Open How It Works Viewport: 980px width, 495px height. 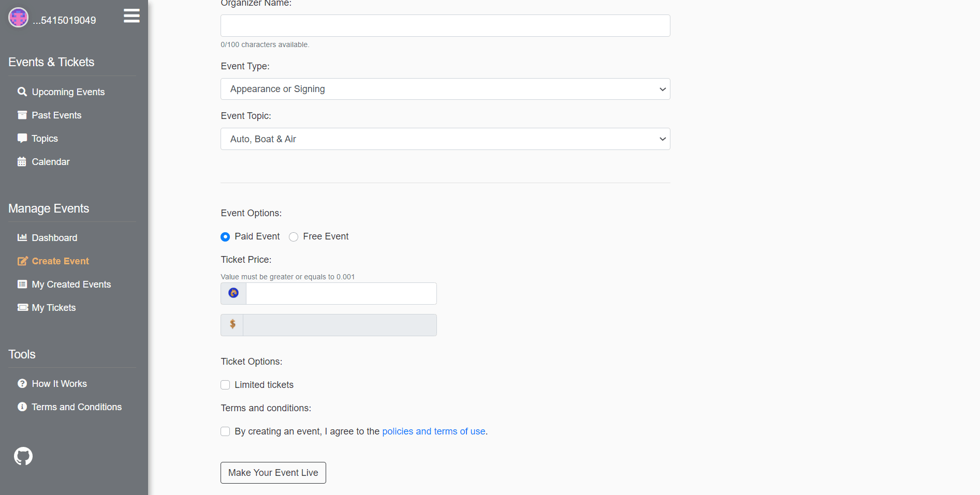(60, 383)
